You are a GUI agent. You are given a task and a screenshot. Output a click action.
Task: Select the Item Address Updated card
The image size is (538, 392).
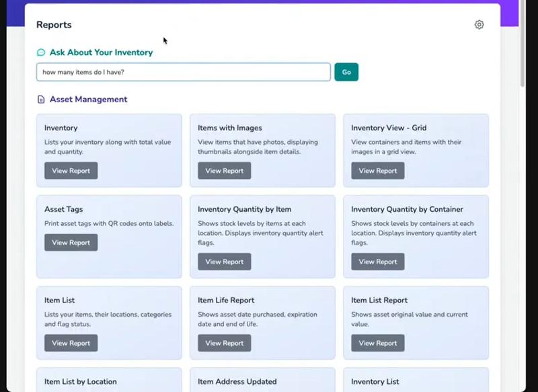click(262, 381)
